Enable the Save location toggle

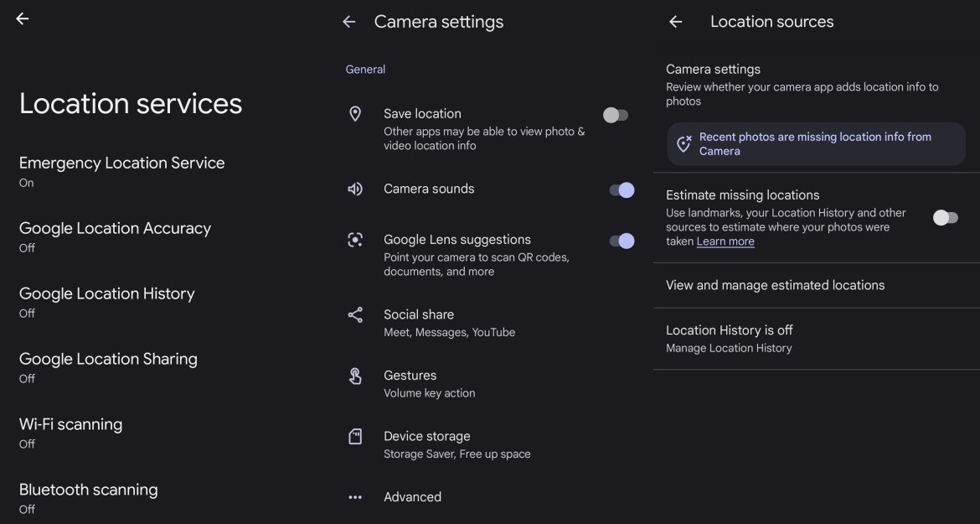(616, 113)
